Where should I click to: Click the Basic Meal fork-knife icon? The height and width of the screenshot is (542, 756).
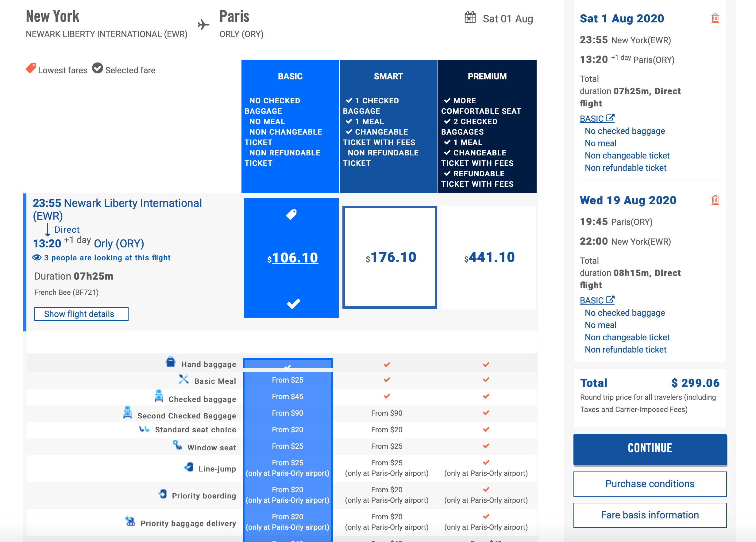(184, 379)
